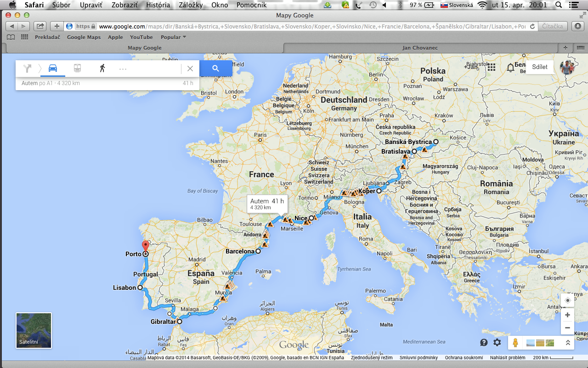Click the red destination pin at Porto
Image resolution: width=588 pixels, height=368 pixels.
145,247
